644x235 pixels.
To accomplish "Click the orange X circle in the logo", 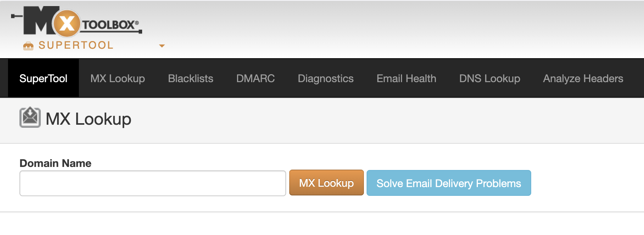I will (x=67, y=24).
